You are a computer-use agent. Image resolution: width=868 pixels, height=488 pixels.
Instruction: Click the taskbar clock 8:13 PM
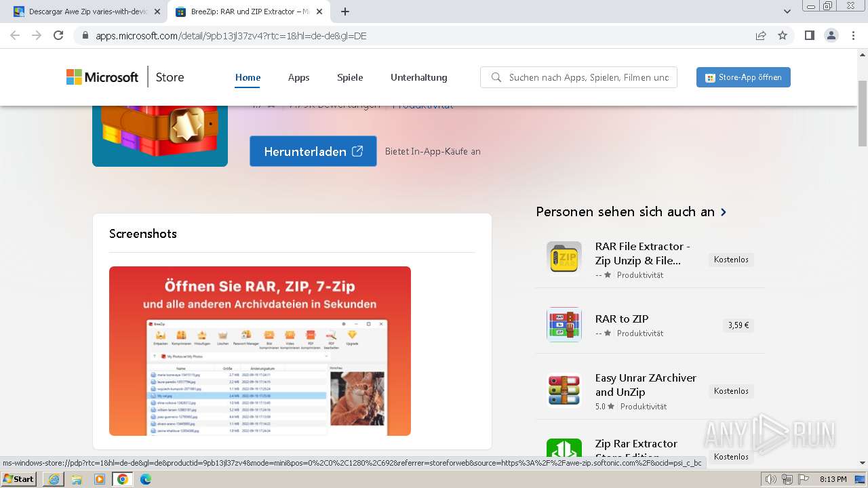point(833,479)
